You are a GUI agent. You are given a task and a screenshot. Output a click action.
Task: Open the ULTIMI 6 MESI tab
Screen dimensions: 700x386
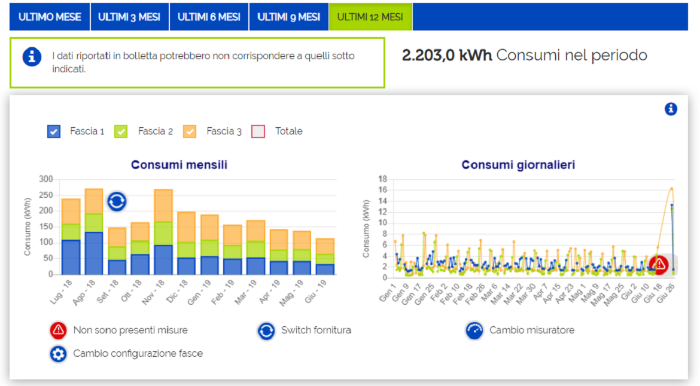pos(209,17)
